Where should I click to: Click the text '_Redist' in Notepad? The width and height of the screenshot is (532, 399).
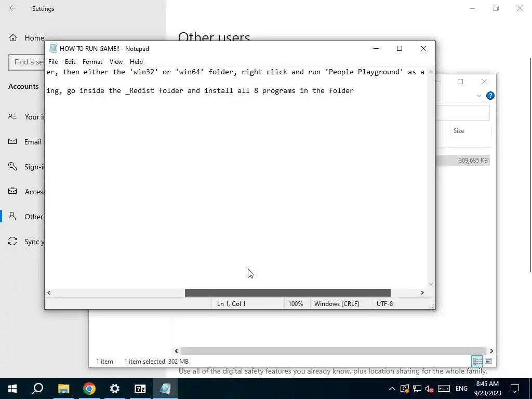[139, 90]
